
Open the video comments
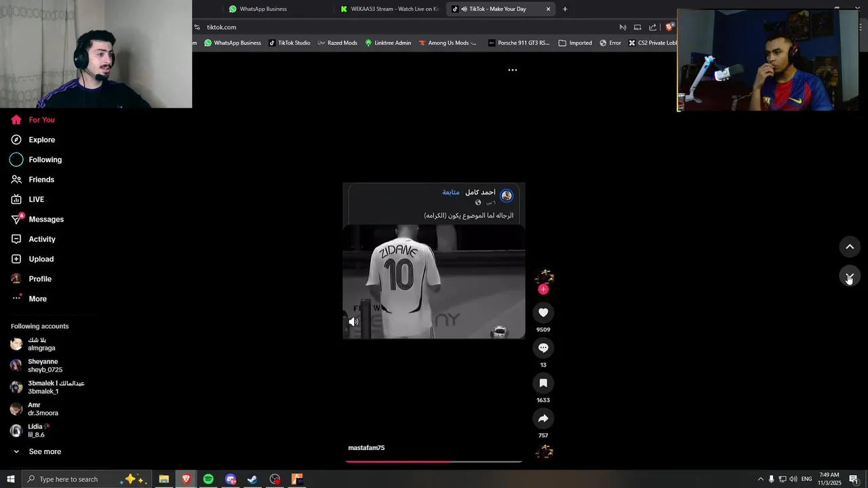[543, 348]
